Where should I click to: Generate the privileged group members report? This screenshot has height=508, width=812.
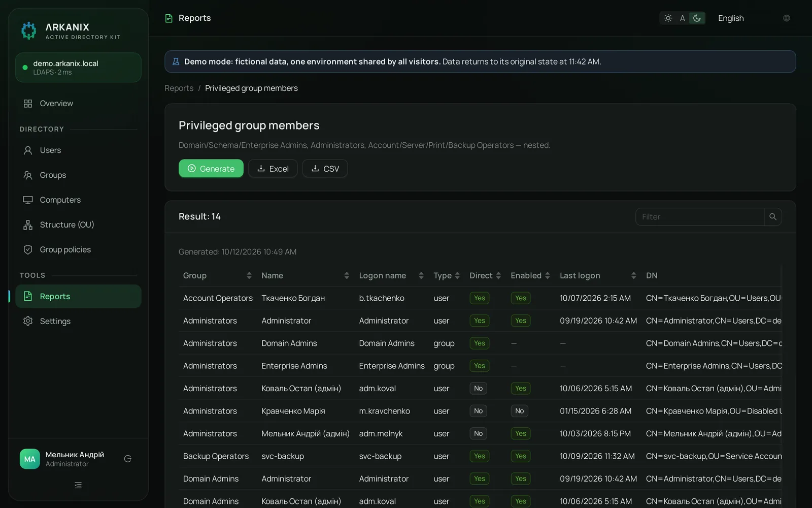[211, 169]
